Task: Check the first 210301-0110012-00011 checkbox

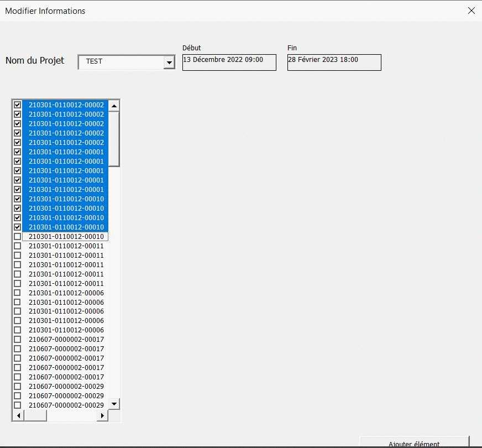Action: pos(18,246)
